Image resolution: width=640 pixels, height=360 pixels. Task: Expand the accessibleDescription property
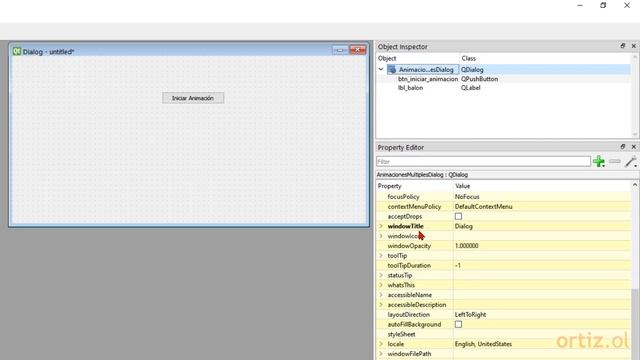point(381,304)
